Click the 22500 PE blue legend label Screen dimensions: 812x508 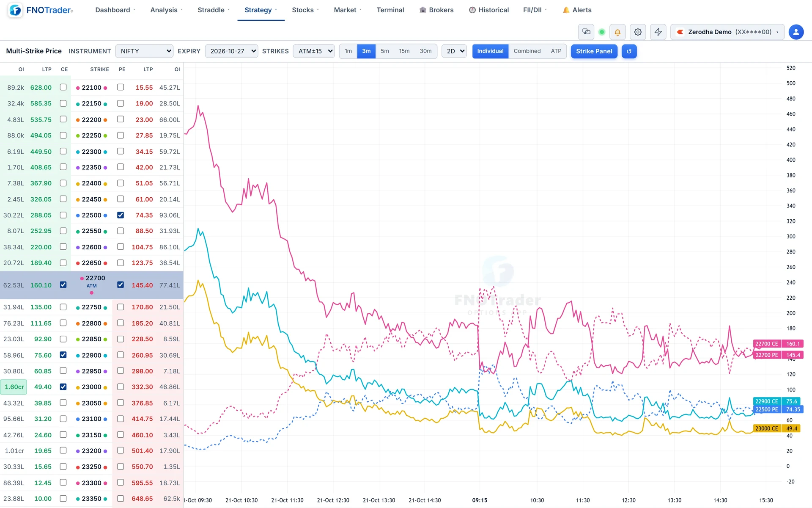tap(767, 409)
